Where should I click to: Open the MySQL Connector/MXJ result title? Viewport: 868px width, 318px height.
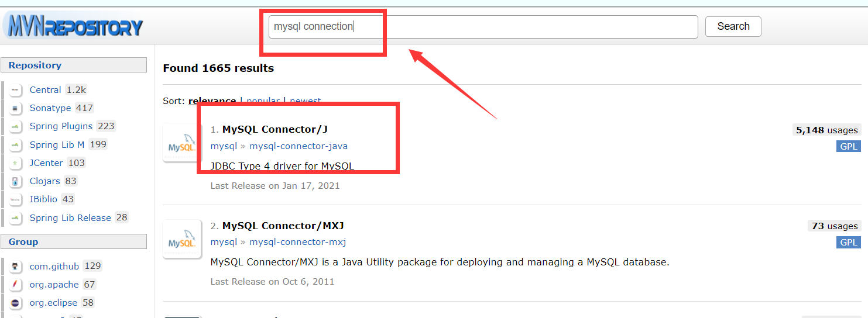point(283,226)
